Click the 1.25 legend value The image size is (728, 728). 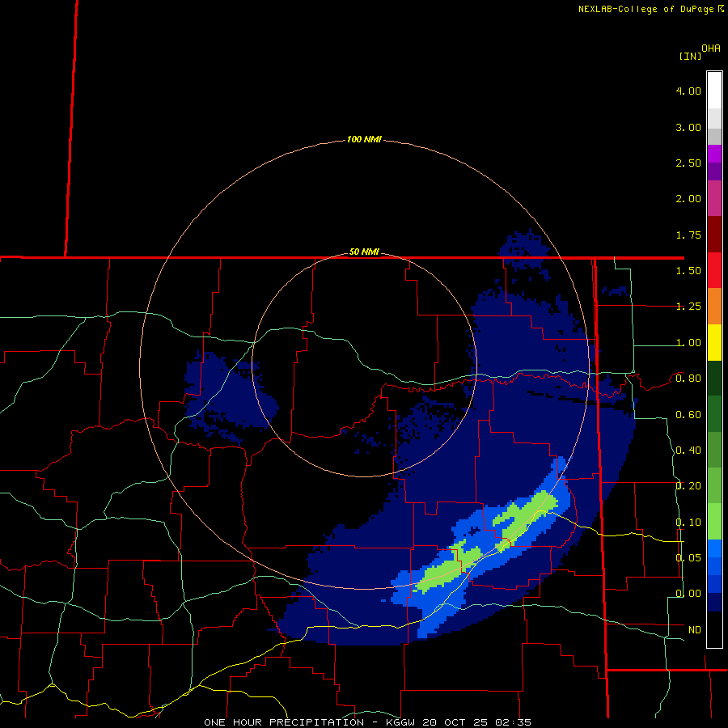click(x=688, y=307)
